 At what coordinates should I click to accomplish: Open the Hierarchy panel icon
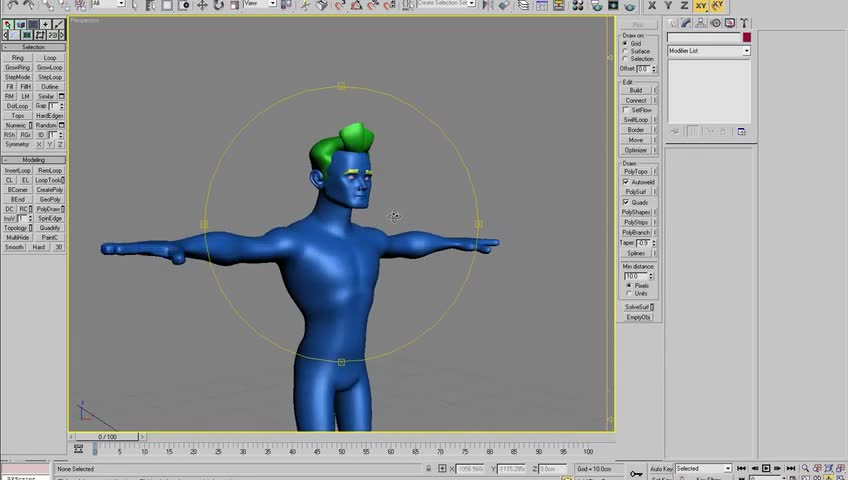(x=702, y=23)
